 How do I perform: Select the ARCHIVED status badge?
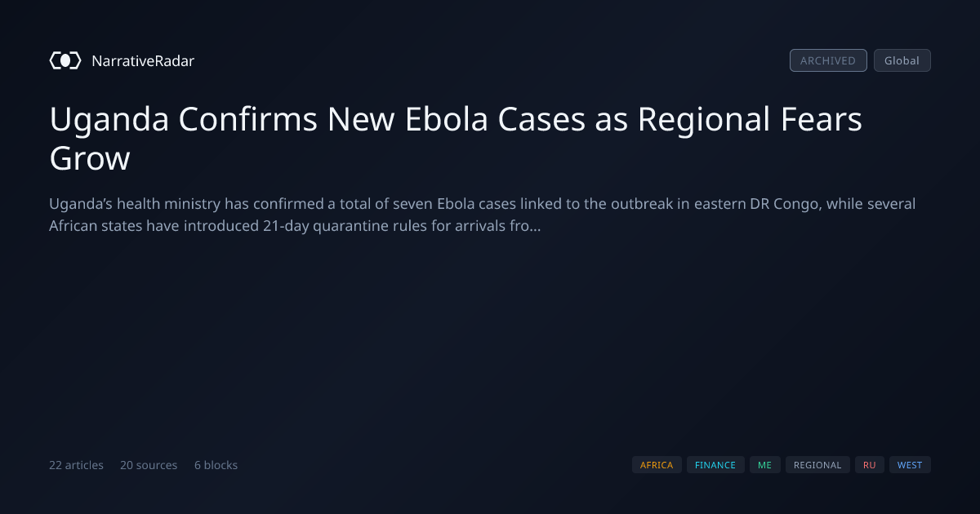[x=828, y=60]
